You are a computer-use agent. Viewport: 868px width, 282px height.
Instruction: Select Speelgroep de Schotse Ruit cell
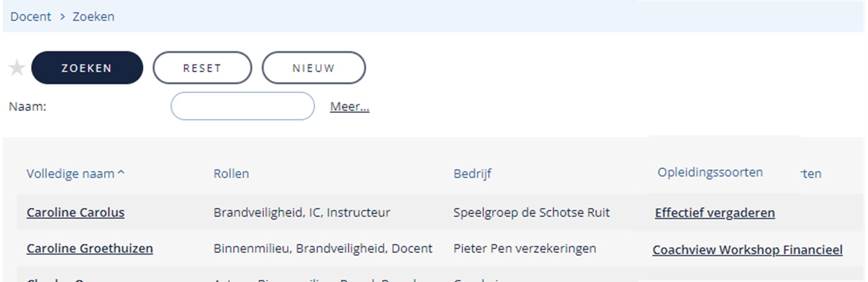[x=532, y=213]
